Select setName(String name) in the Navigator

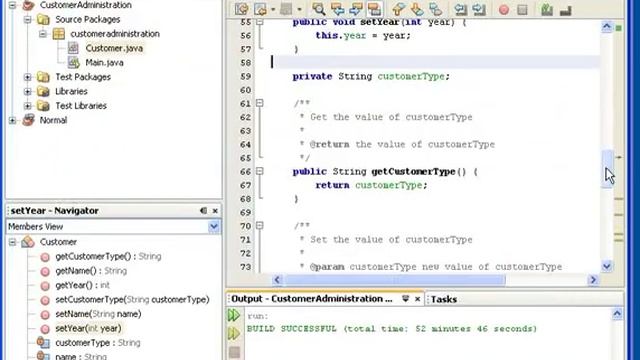tap(98, 314)
